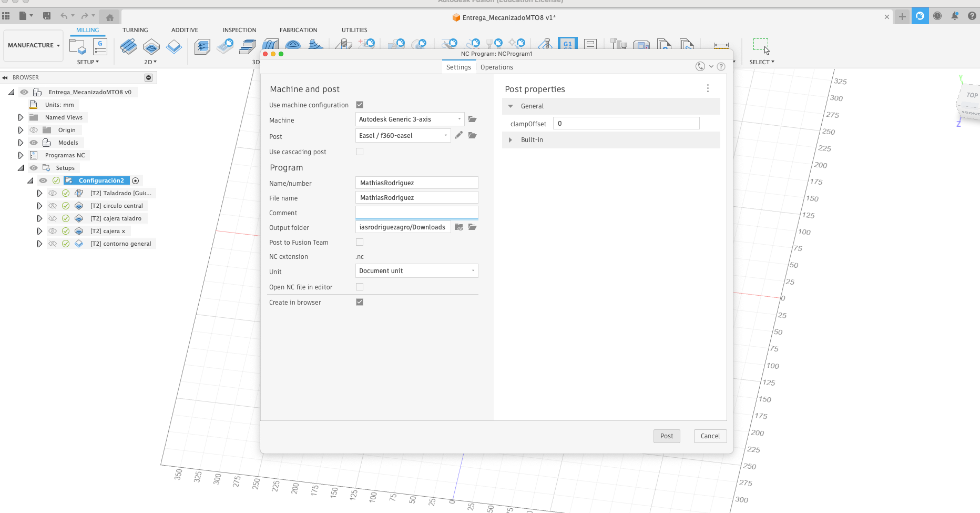Viewport: 980px width, 513px height.
Task: Expand the Built-in post properties section
Action: pyautogui.click(x=511, y=140)
